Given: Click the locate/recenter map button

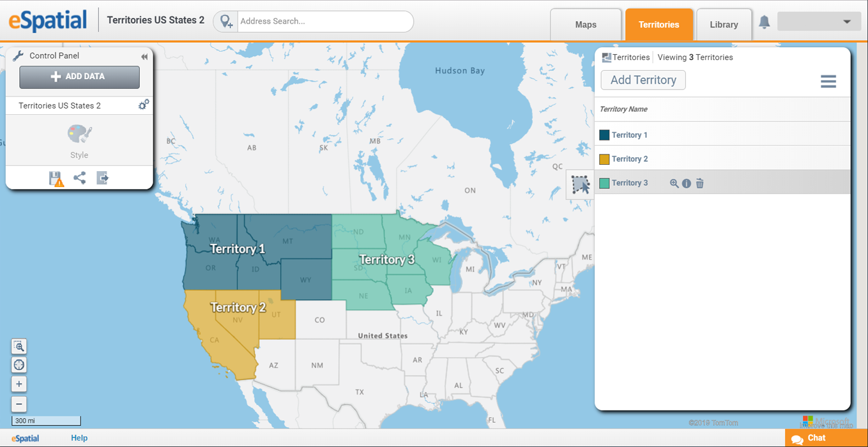Looking at the screenshot, I should (x=19, y=365).
